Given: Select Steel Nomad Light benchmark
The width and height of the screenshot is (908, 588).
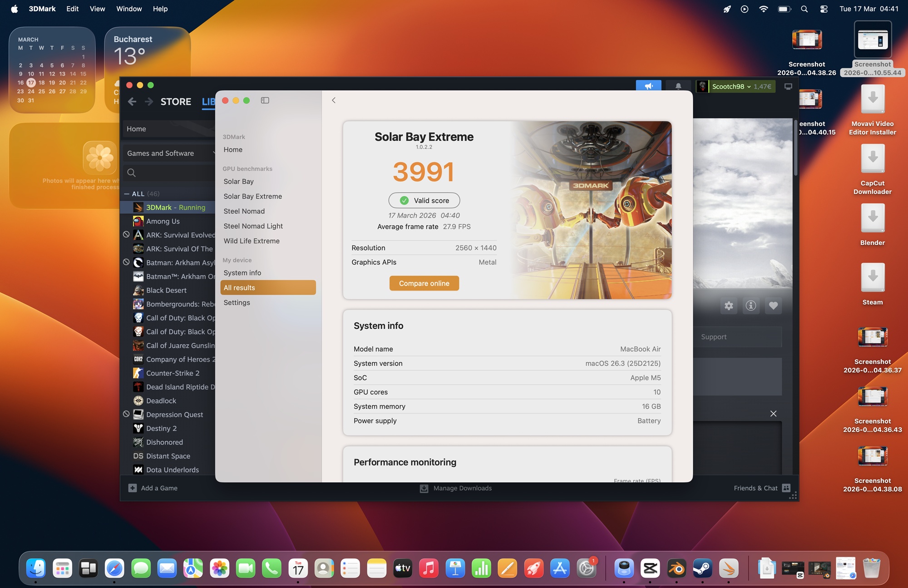Looking at the screenshot, I should point(253,226).
